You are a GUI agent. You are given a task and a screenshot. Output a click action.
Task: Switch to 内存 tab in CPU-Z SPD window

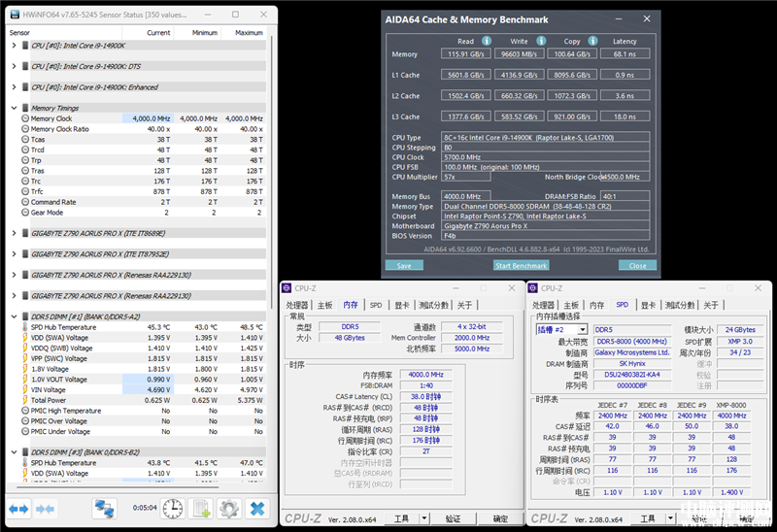[596, 305]
